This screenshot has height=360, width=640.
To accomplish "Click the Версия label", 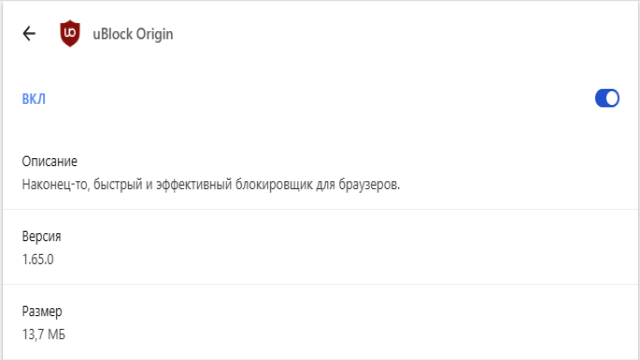I will (x=41, y=236).
